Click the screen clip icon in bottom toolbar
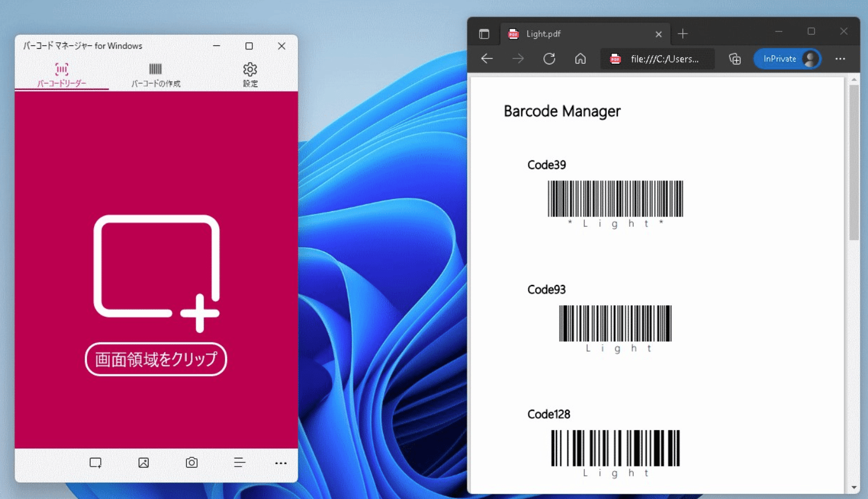The height and width of the screenshot is (499, 868). point(96,462)
